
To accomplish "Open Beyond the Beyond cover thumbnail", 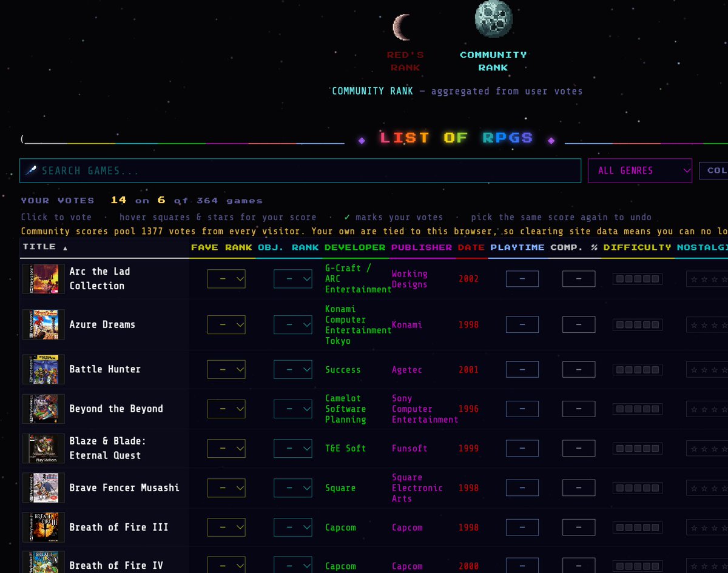I will (x=44, y=409).
